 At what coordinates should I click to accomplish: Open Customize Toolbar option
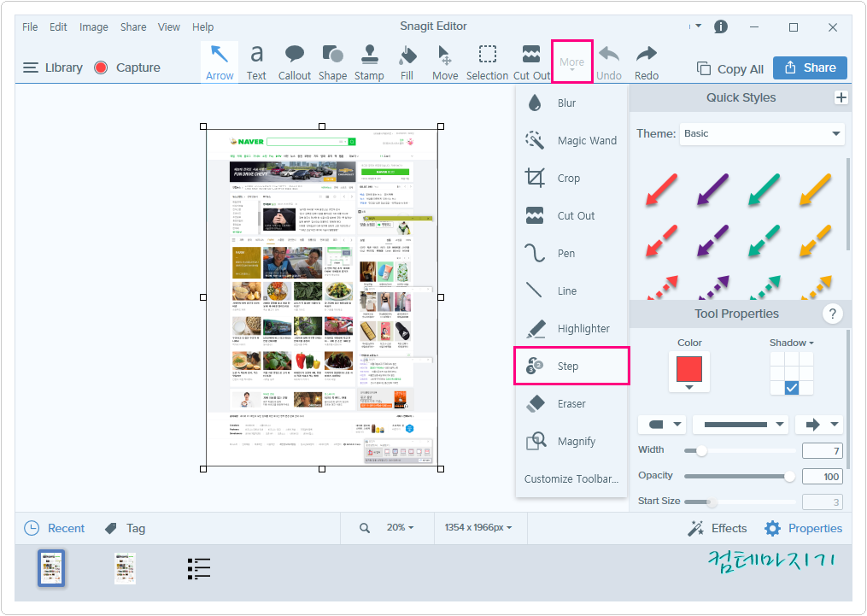click(x=571, y=478)
